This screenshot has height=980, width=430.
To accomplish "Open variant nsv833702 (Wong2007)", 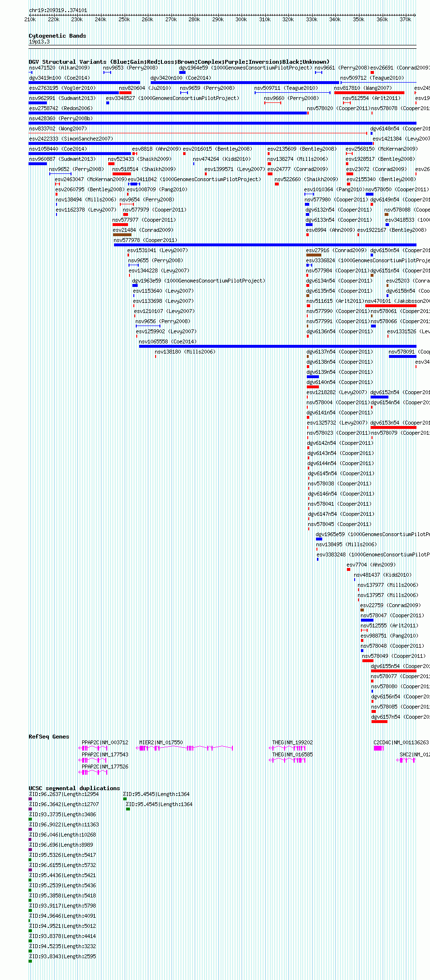I will pyautogui.click(x=58, y=128).
